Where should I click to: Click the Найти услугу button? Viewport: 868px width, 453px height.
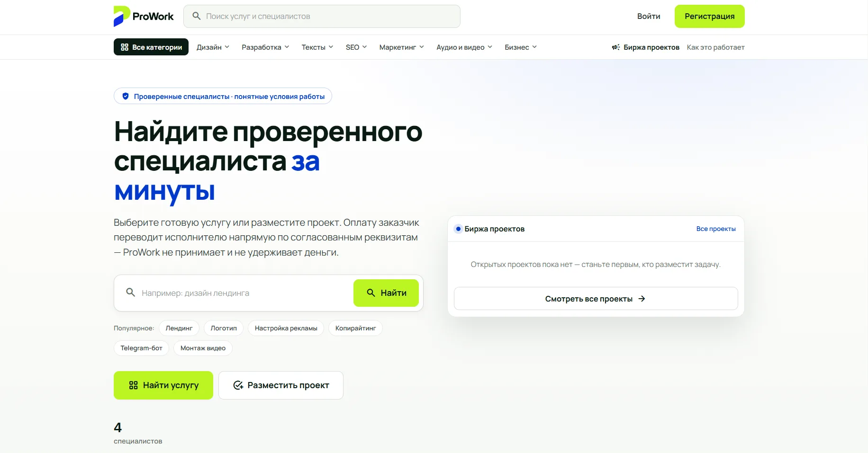(163, 385)
